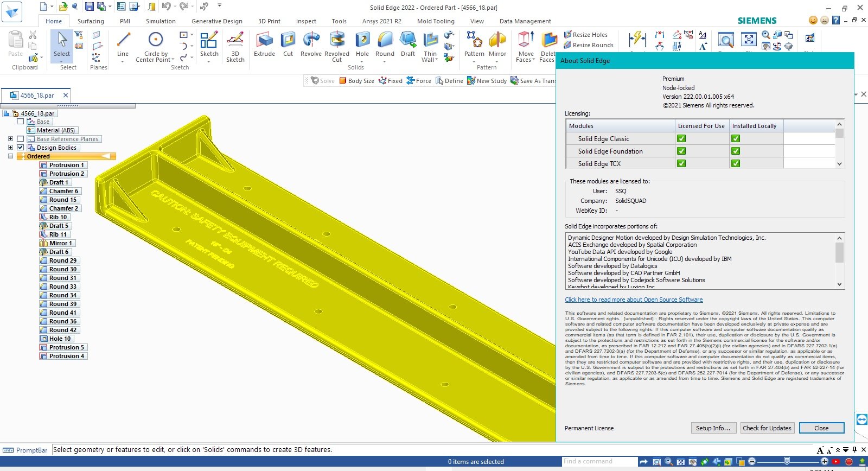The width and height of the screenshot is (868, 471).
Task: Select the Mirror tool
Action: click(x=497, y=44)
